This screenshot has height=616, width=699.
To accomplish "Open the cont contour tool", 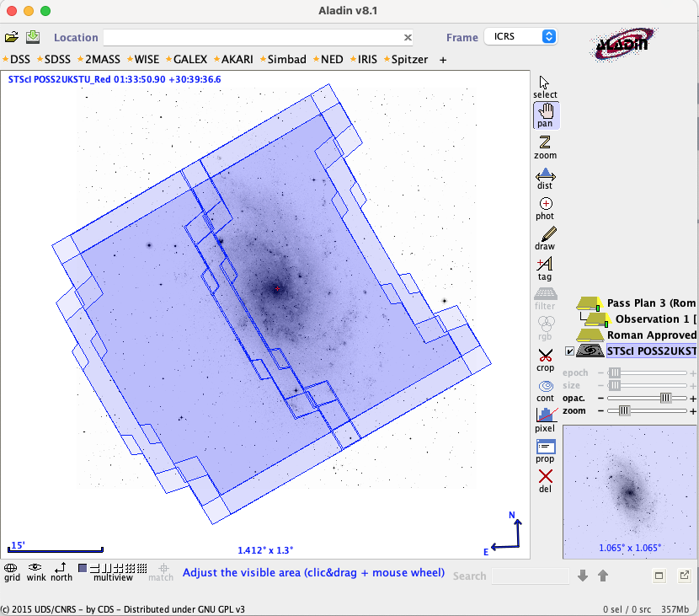I will (545, 388).
